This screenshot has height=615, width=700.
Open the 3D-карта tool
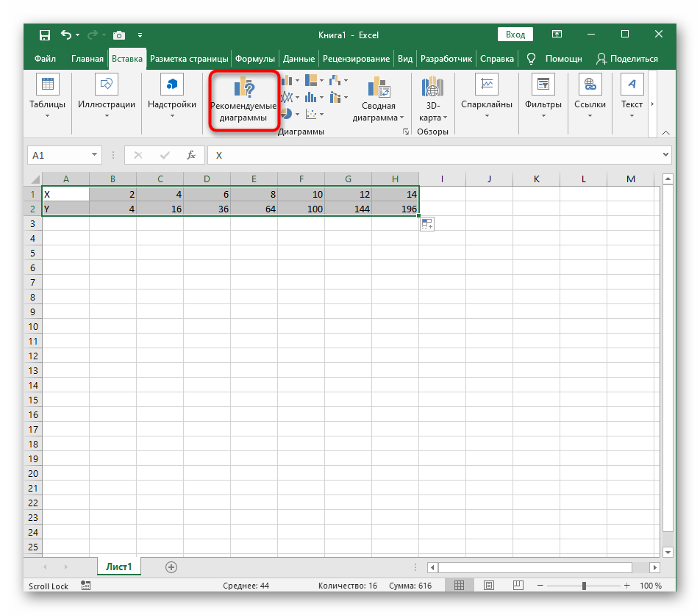432,101
